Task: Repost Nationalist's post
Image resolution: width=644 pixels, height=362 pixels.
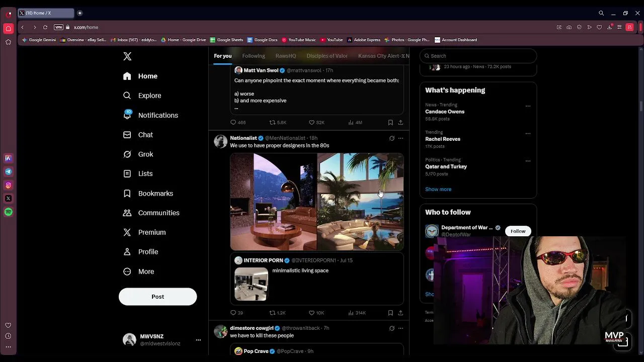Action: point(277,313)
